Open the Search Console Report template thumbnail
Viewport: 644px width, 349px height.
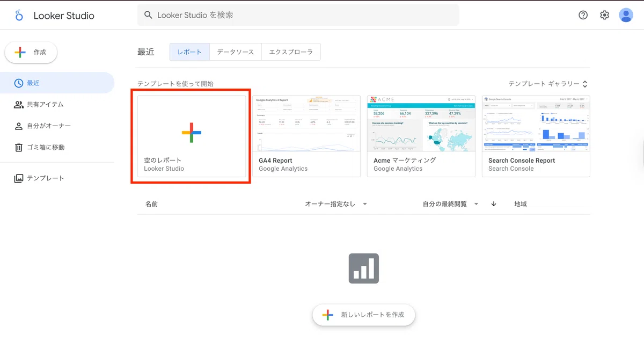[536, 124]
